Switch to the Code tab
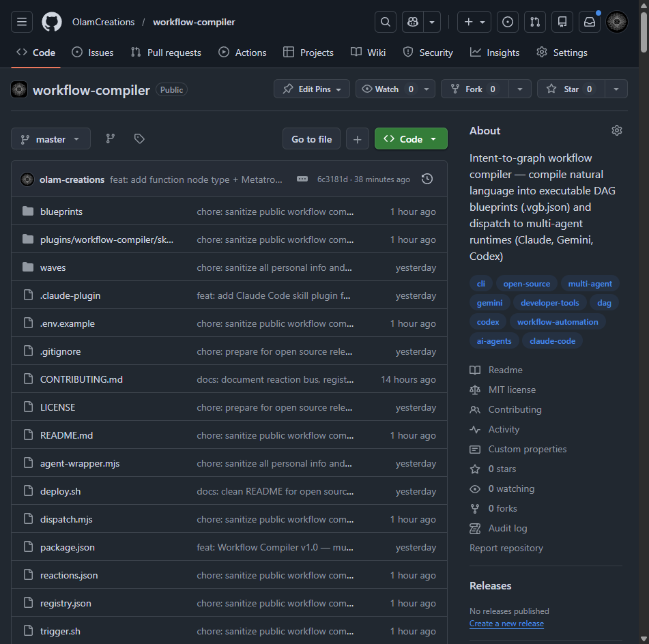 tap(35, 53)
